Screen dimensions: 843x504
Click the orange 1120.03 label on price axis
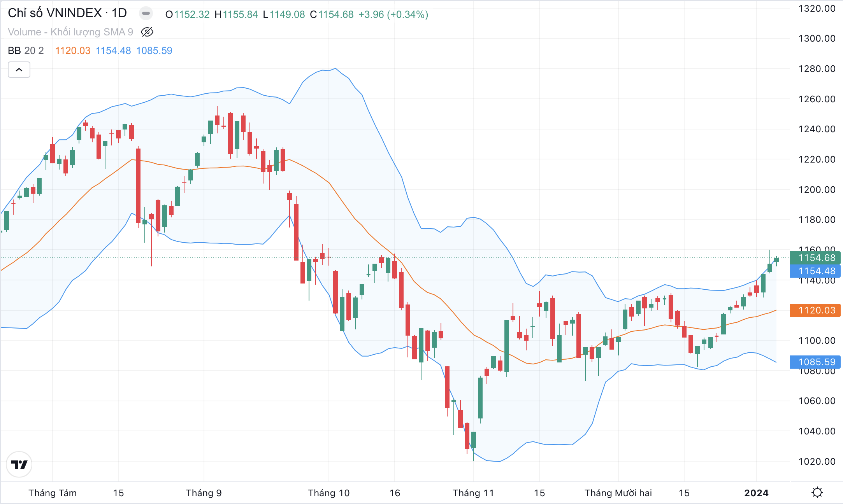pyautogui.click(x=815, y=310)
